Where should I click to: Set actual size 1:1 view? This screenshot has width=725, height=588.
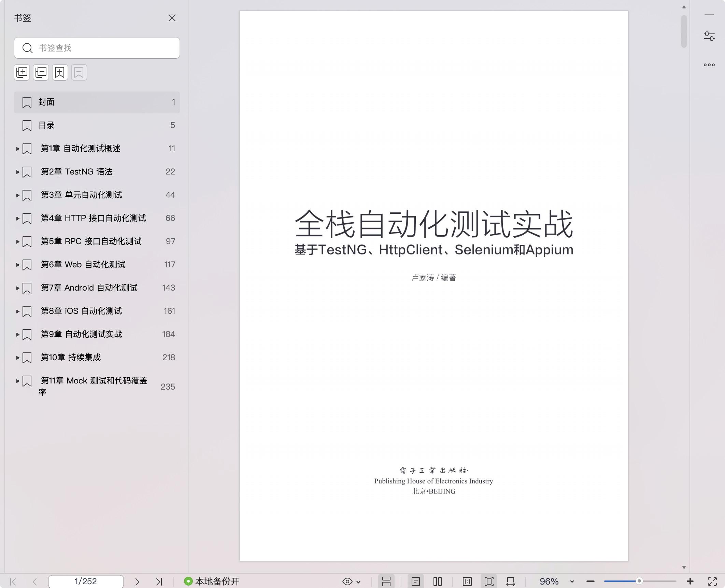[467, 582]
